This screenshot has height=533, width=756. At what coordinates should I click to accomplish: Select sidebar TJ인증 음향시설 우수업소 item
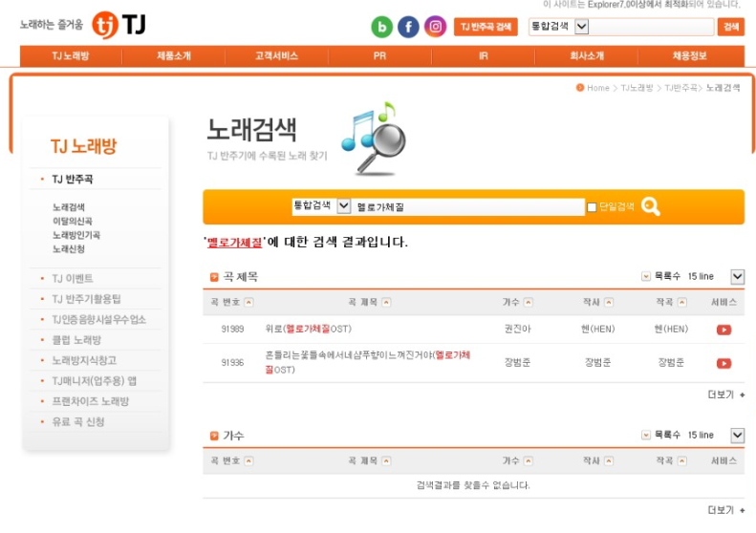(98, 319)
